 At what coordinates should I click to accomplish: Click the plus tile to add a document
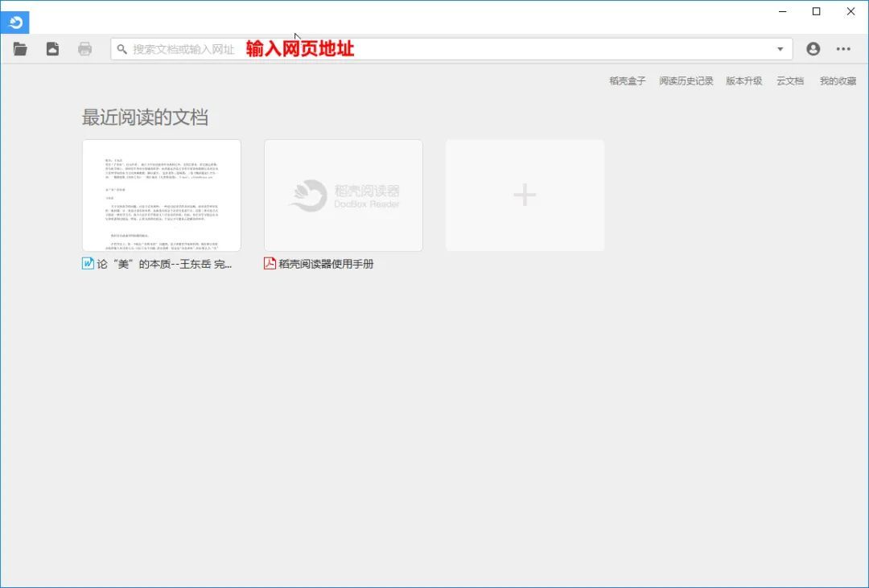point(524,195)
